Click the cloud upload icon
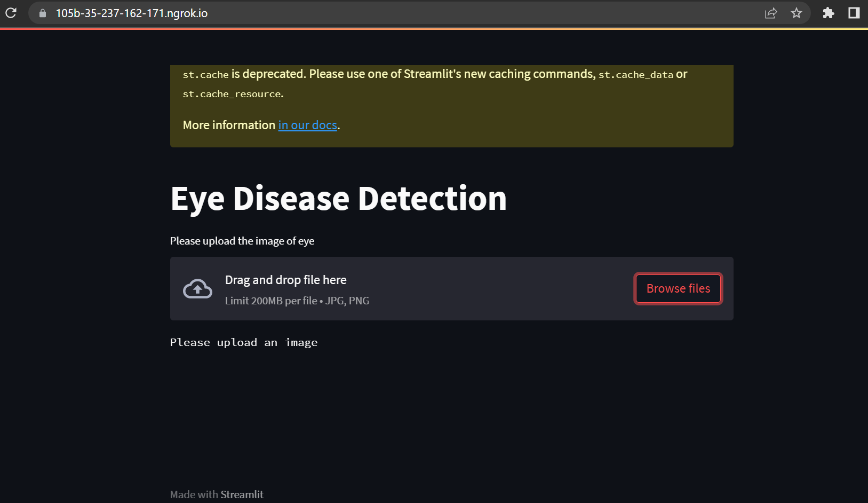Viewport: 868px width, 503px height. tap(197, 288)
